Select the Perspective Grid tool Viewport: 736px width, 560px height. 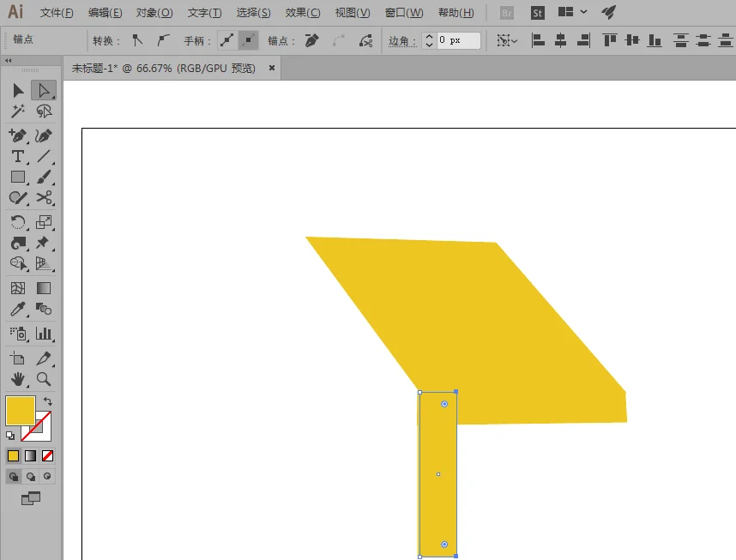pyautogui.click(x=44, y=263)
